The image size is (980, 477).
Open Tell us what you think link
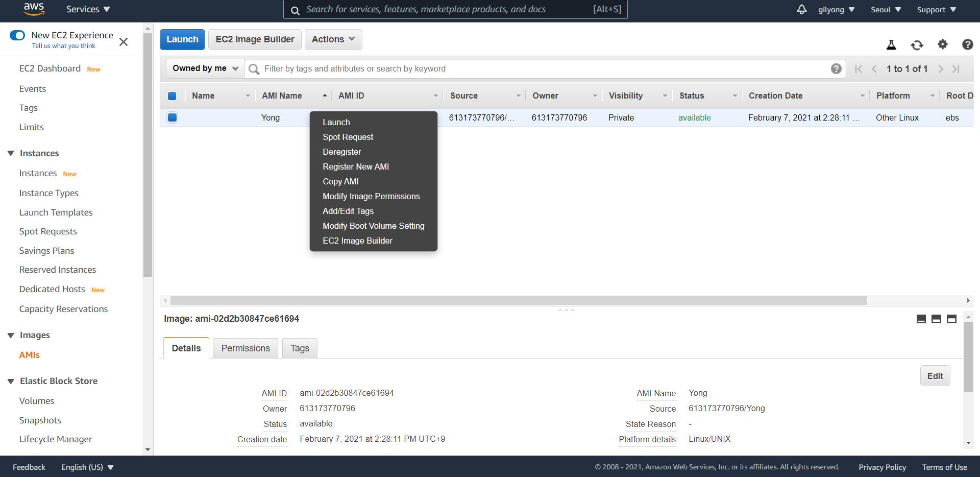coord(64,46)
